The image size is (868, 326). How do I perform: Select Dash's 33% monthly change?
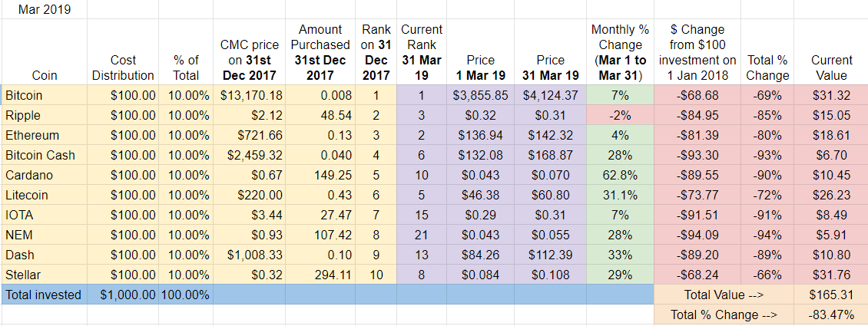pyautogui.click(x=621, y=255)
